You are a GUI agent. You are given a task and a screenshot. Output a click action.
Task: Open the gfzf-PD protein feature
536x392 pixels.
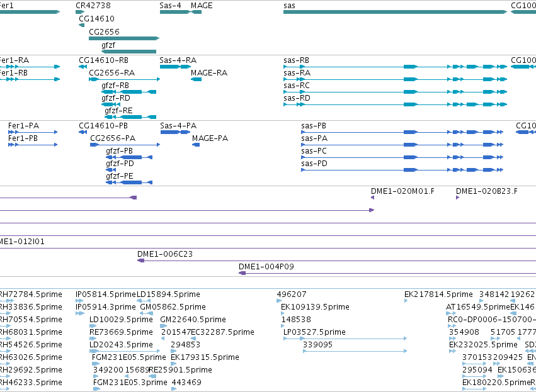click(111, 170)
